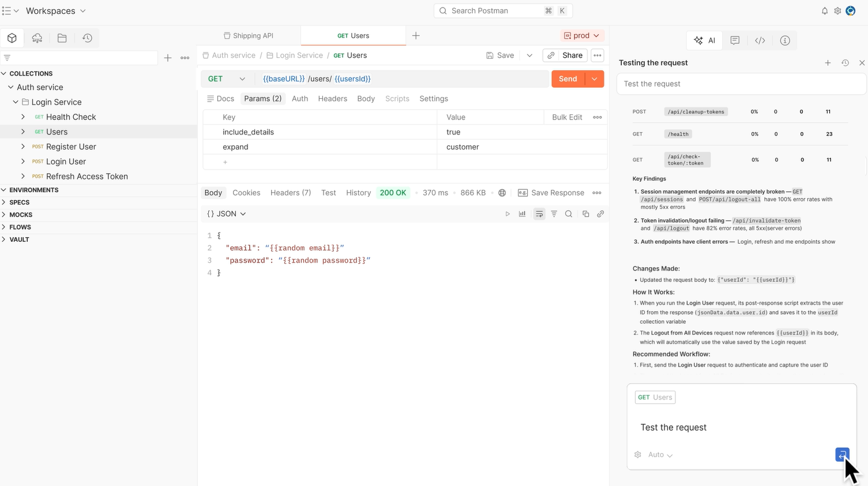Open the request more actions ellipsis
This screenshot has width=868, height=486.
click(598, 55)
